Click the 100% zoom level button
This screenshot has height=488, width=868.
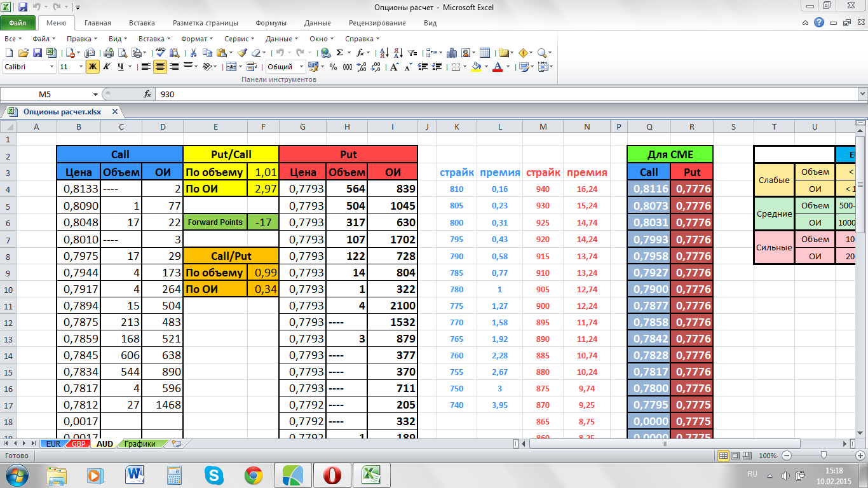tap(768, 456)
